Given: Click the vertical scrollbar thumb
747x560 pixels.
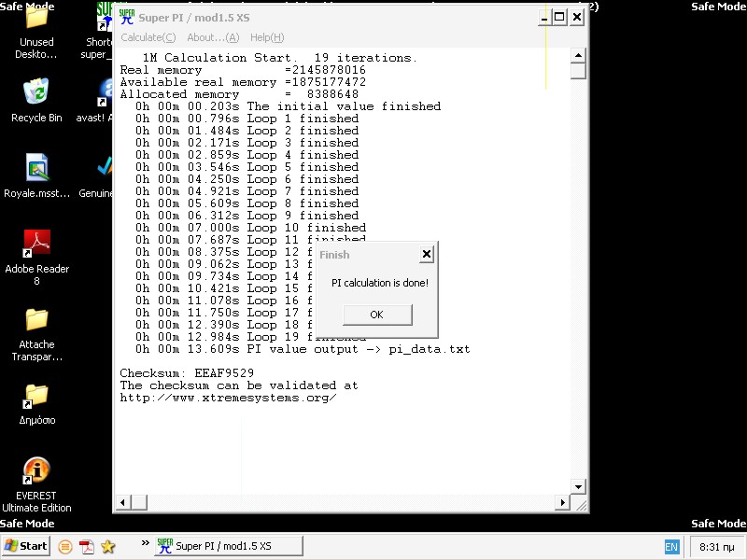Looking at the screenshot, I should tap(578, 71).
